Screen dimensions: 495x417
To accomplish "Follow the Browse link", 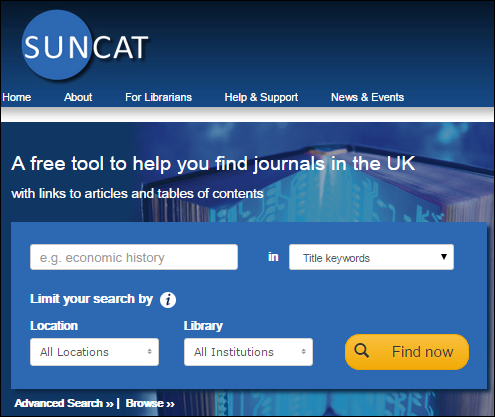I will 150,403.
